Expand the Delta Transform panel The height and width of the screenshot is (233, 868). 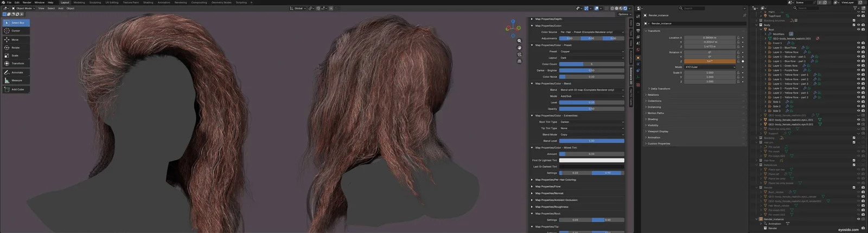660,88
